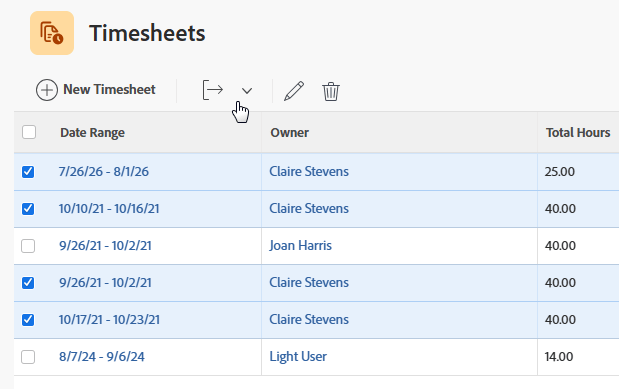
Task: Open Joan Harris's 9/26/21 - 10/2/21 timesheet
Action: coord(105,246)
